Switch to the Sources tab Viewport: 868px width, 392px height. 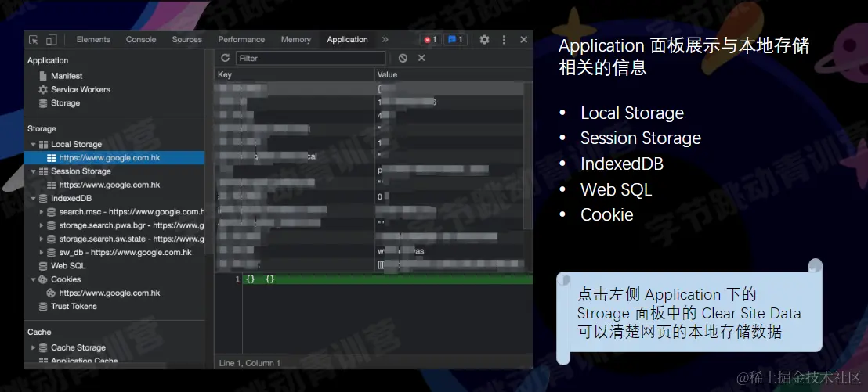point(187,40)
